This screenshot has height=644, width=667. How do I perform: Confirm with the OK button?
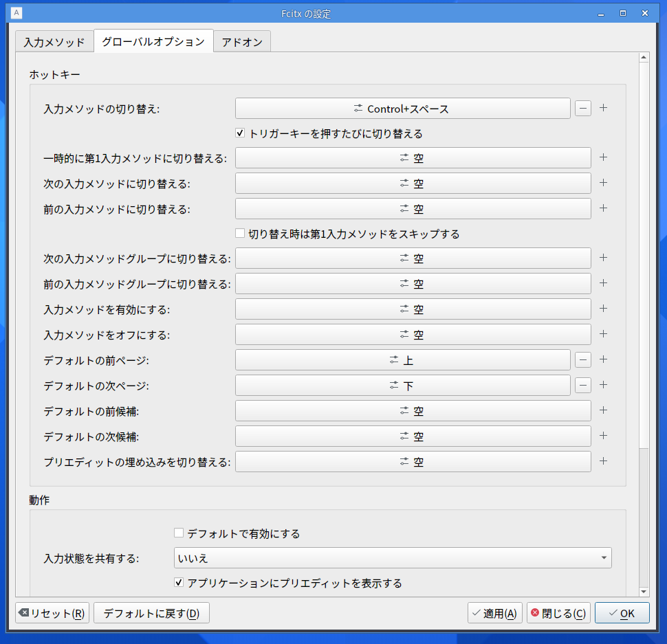[x=622, y=613]
